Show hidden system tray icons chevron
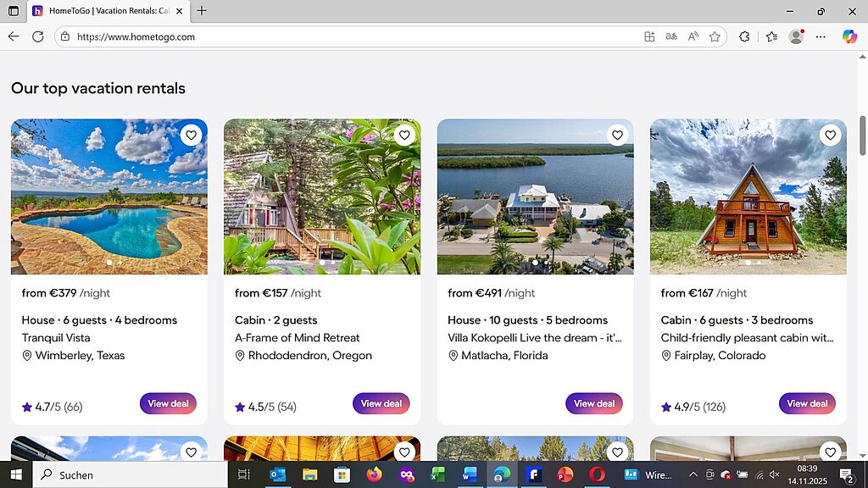Viewport: 868px width, 488px height. point(693,474)
